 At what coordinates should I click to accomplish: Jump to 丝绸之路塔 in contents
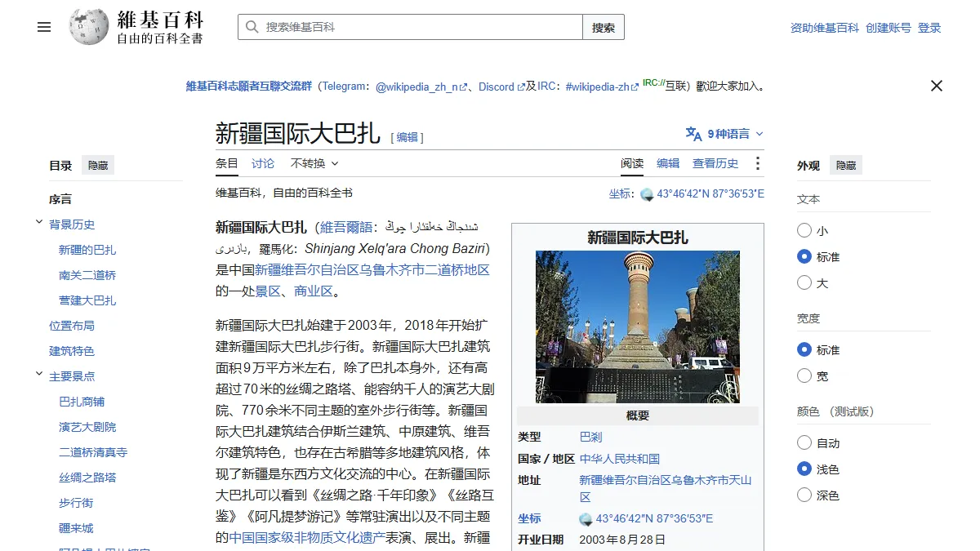(87, 478)
